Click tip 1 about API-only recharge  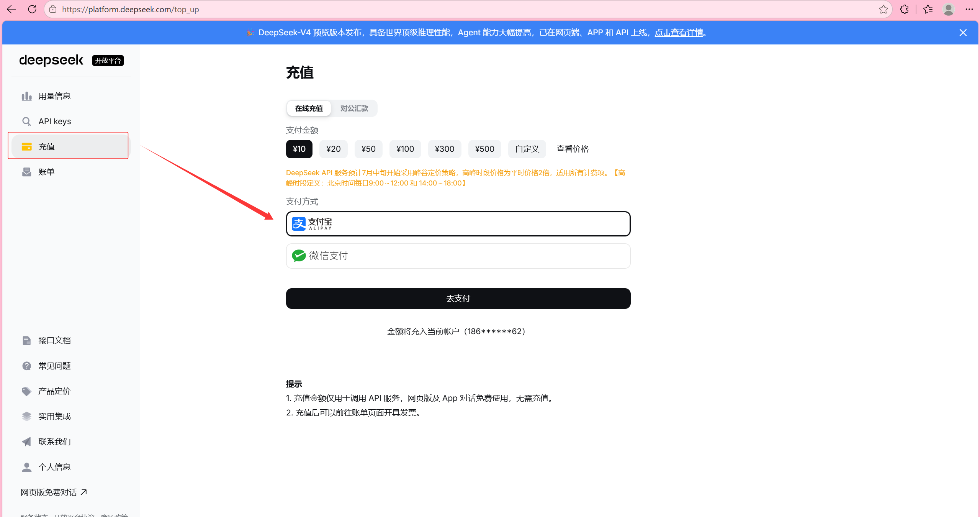420,398
